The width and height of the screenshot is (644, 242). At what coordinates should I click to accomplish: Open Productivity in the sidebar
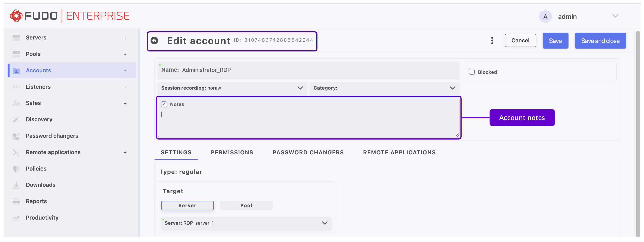[72, 218]
